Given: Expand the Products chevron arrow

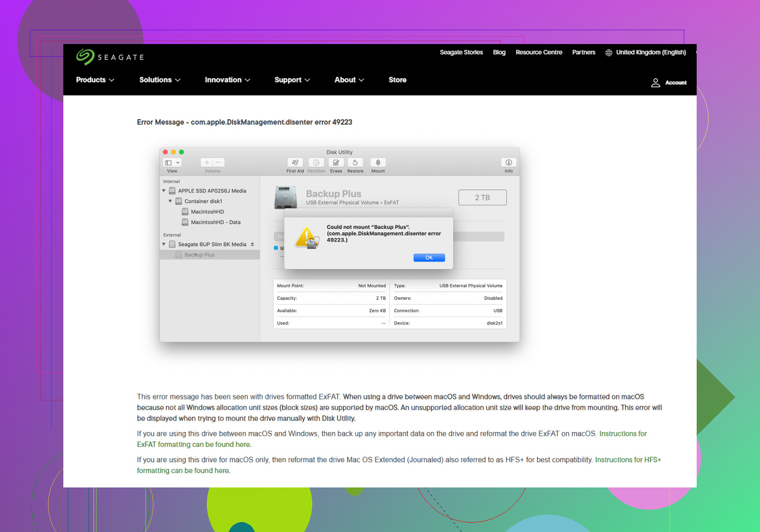Looking at the screenshot, I should click(x=111, y=80).
